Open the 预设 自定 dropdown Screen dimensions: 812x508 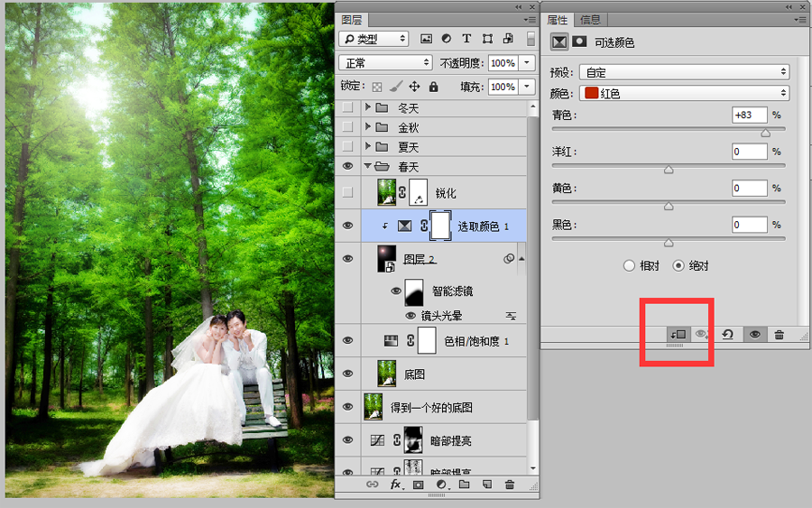684,72
